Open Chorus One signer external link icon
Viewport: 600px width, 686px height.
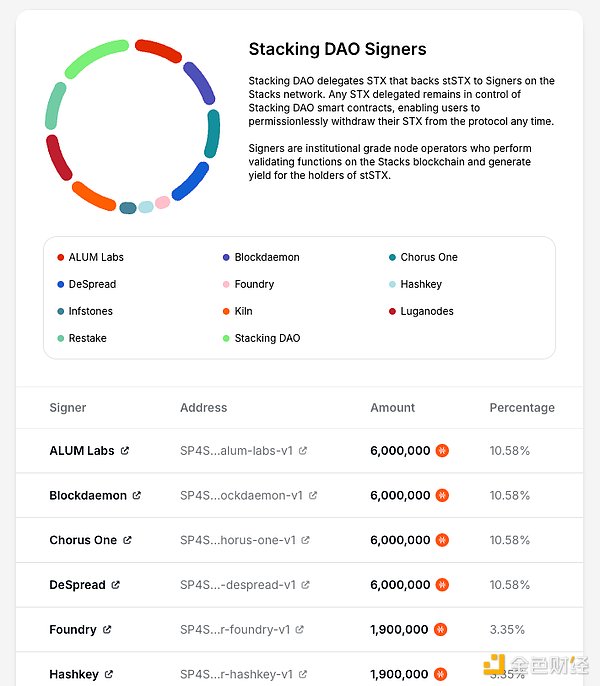click(127, 541)
